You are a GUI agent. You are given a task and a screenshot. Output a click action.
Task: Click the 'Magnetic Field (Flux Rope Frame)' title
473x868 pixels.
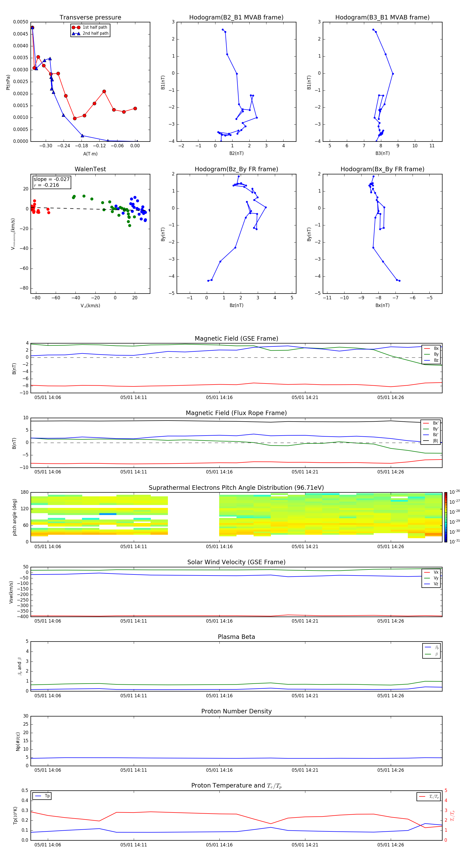pyautogui.click(x=236, y=413)
